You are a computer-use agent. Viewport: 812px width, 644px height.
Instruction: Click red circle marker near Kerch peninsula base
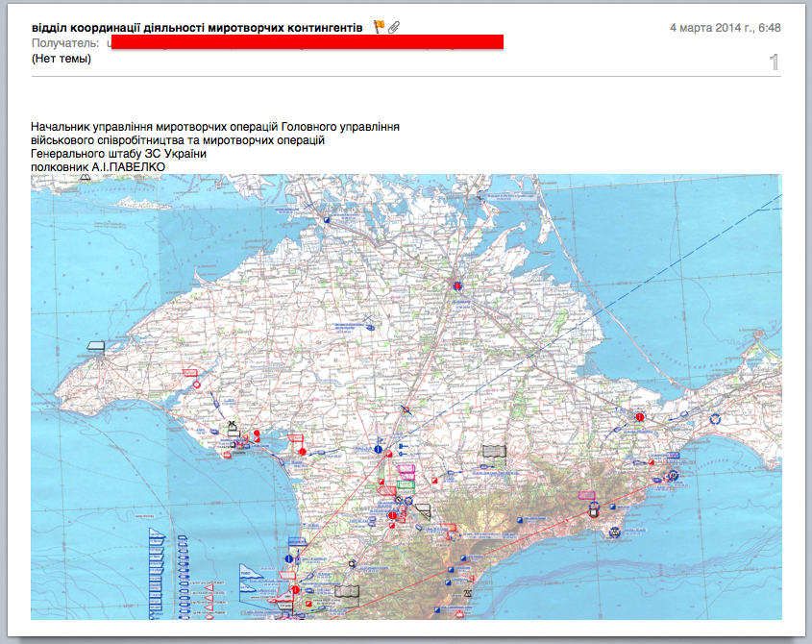[x=640, y=417]
